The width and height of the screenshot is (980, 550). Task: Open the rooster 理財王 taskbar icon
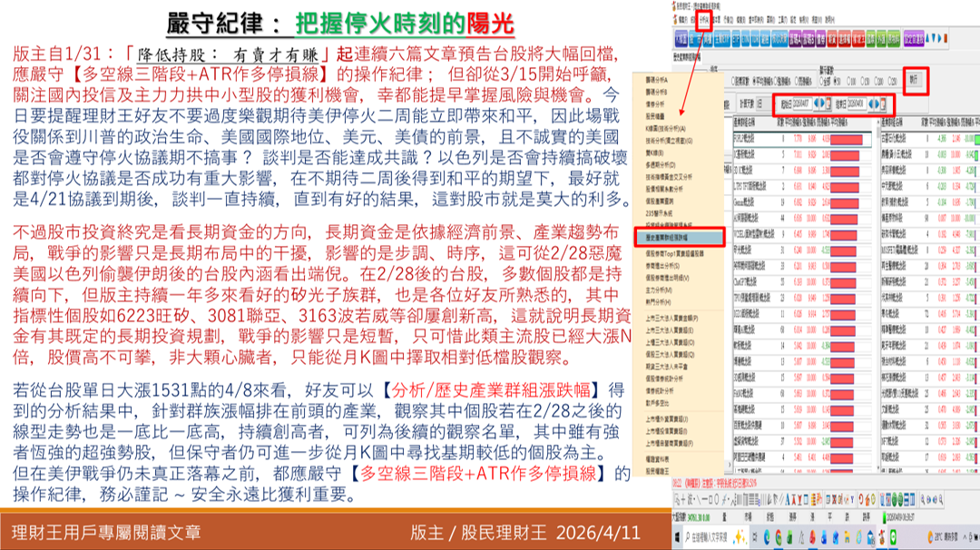(882, 537)
